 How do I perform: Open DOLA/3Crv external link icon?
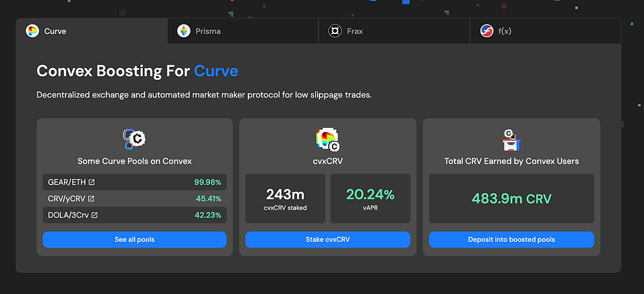click(x=94, y=215)
